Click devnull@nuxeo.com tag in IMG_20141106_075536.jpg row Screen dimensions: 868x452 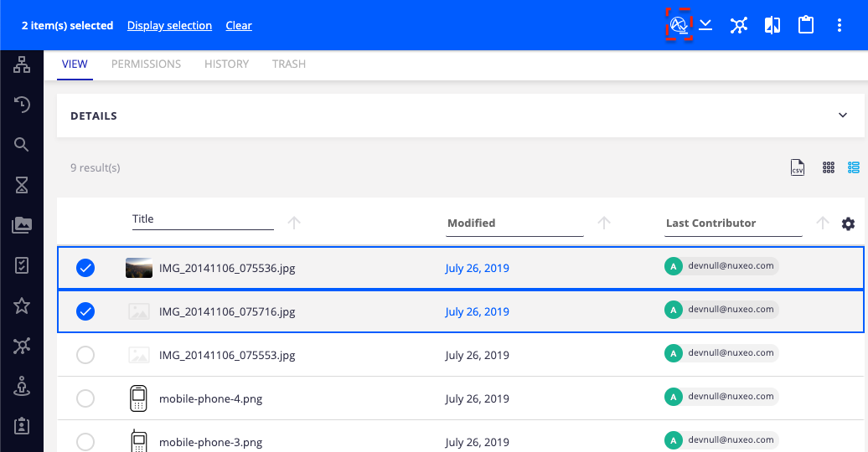pyautogui.click(x=721, y=266)
